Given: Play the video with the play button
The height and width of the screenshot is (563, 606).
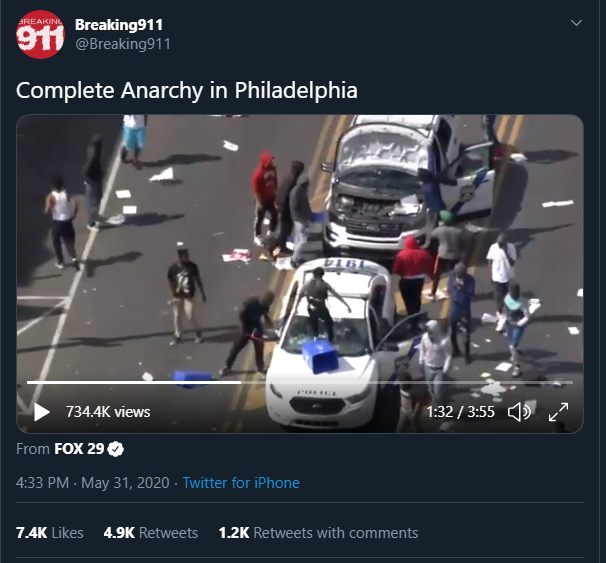Looking at the screenshot, I should [42, 412].
